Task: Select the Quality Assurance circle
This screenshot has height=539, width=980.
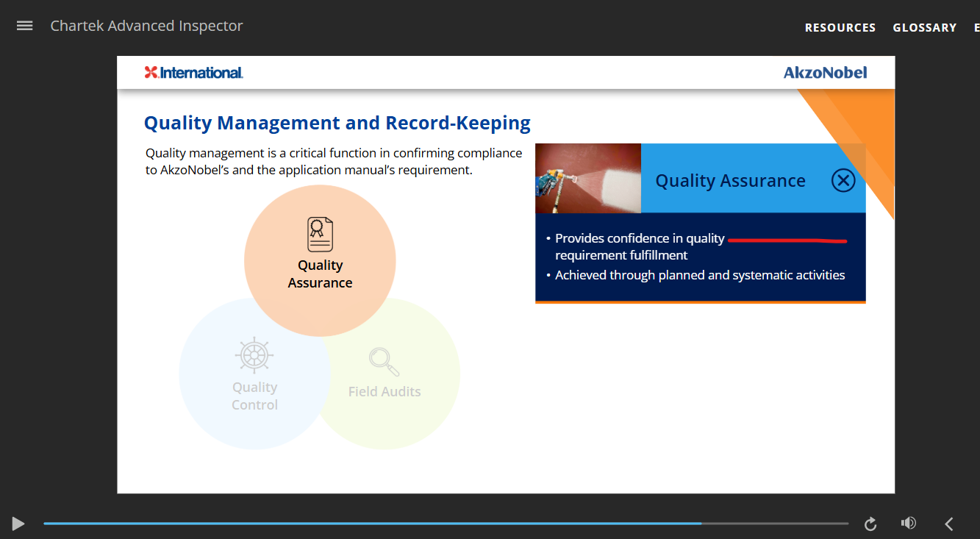Action: pos(320,260)
